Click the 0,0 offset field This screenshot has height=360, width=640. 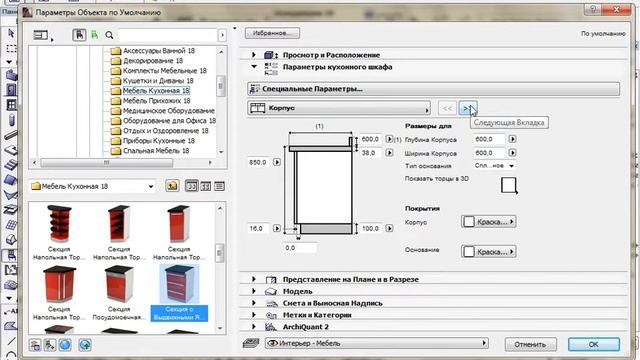click(300, 248)
